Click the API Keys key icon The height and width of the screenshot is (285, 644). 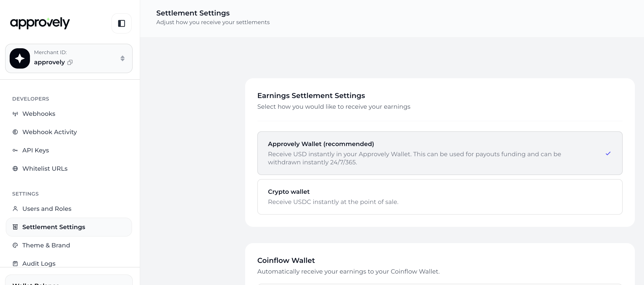click(x=15, y=150)
